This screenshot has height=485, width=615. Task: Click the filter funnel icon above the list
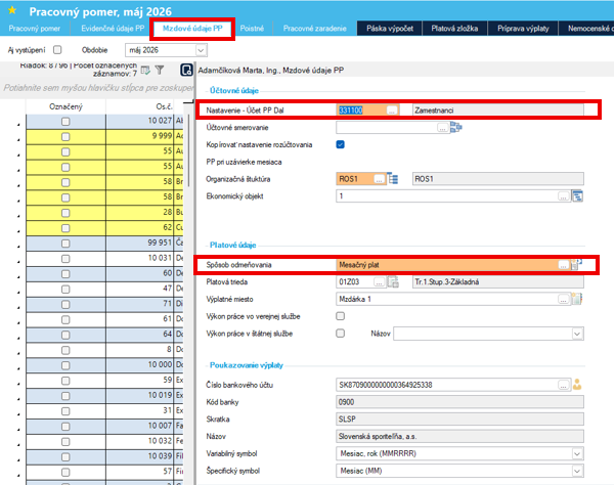tap(159, 70)
